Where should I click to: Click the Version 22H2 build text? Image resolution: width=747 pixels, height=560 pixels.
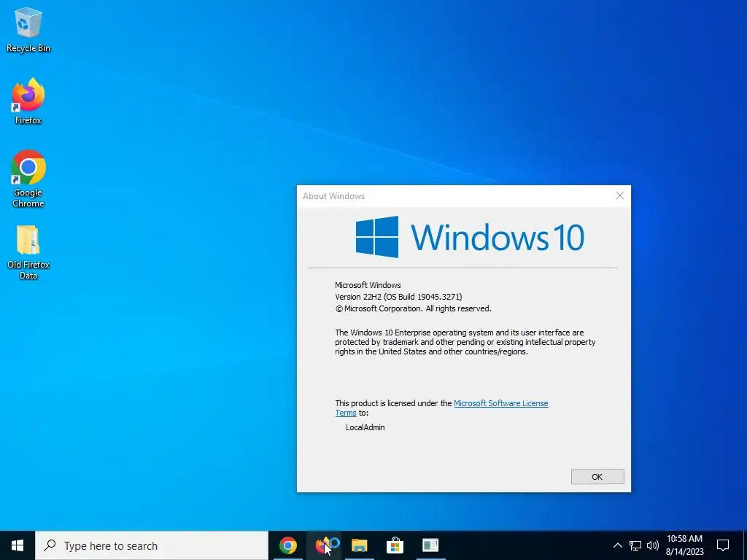[398, 297]
